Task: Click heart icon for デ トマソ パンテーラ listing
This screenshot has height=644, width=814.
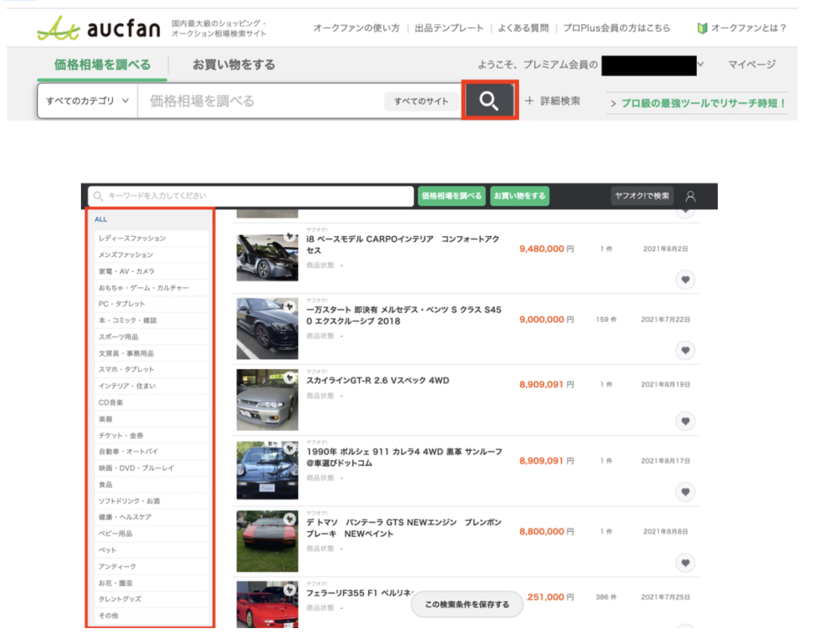Action: (684, 563)
